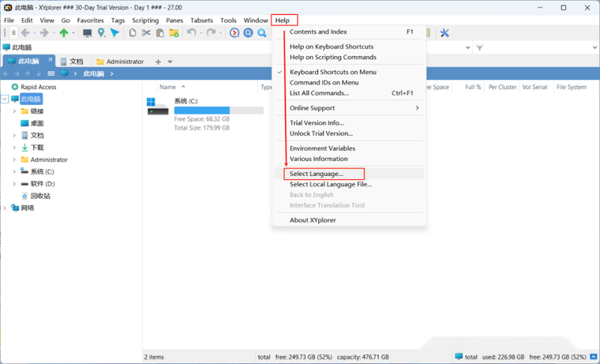Click the Cut scissors icon

(146, 33)
